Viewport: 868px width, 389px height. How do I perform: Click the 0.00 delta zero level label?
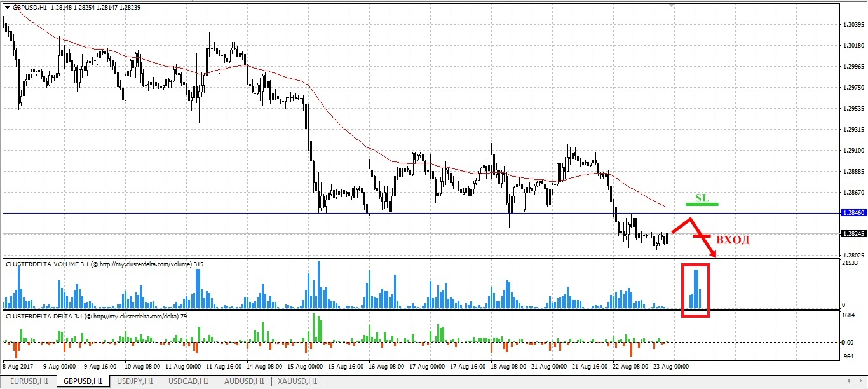pos(848,342)
